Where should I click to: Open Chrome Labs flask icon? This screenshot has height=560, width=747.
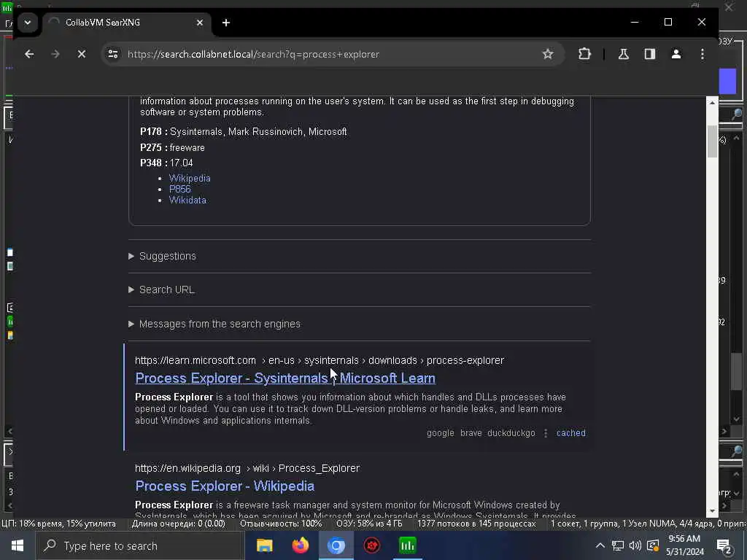pyautogui.click(x=624, y=54)
